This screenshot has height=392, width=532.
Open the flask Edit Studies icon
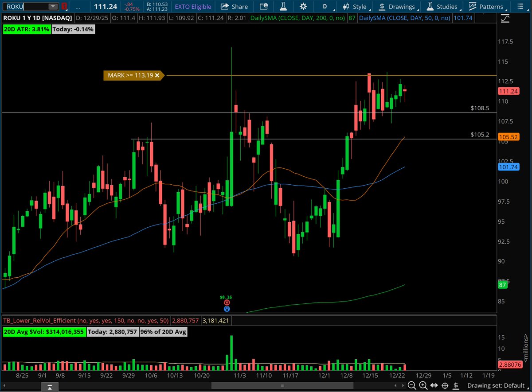[283, 7]
